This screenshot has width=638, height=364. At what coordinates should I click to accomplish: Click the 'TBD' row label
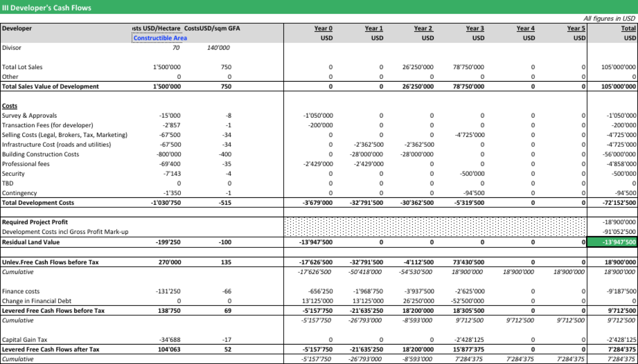tap(8, 183)
